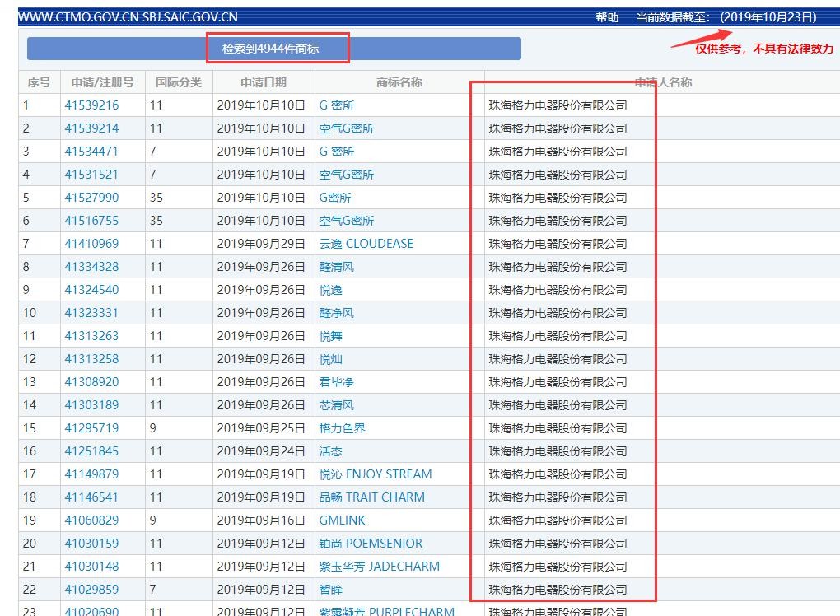Click the 序号 column header
The height and width of the screenshot is (616, 840).
[39, 82]
